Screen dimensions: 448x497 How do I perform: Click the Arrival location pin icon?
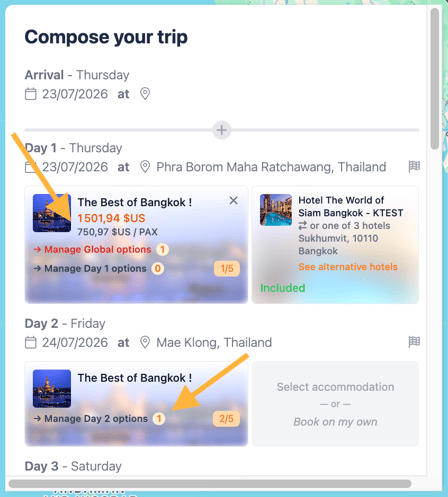[x=145, y=94]
